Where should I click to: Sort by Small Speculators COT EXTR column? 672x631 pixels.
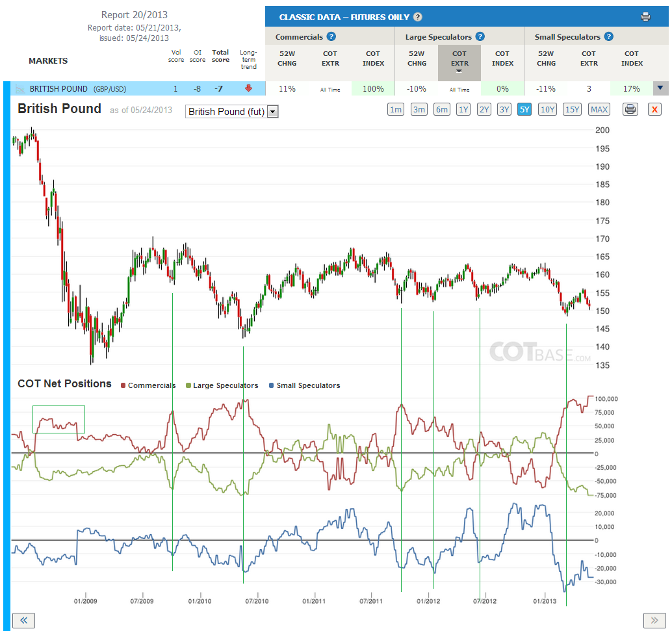589,58
